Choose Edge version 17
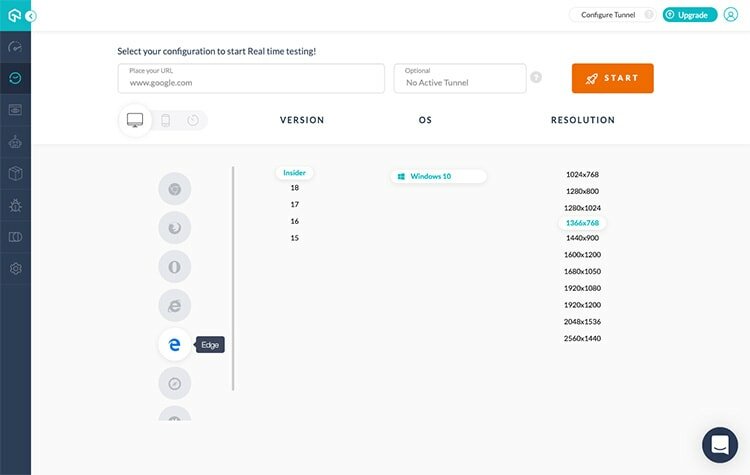 pyautogui.click(x=294, y=204)
